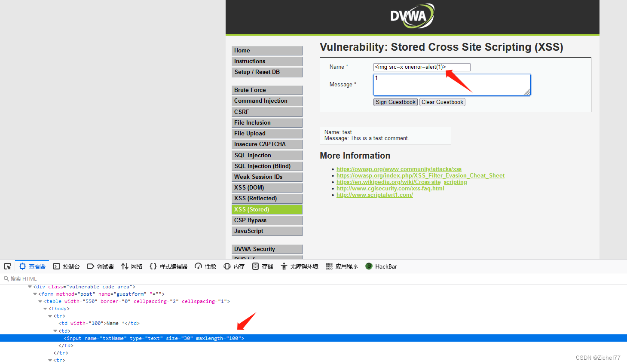Switch to the 网络 Network tab
This screenshot has height=364, width=627.
[x=132, y=266]
